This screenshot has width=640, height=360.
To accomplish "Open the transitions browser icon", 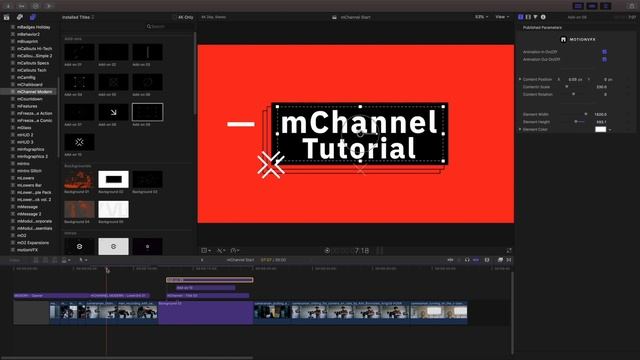I will (x=509, y=260).
